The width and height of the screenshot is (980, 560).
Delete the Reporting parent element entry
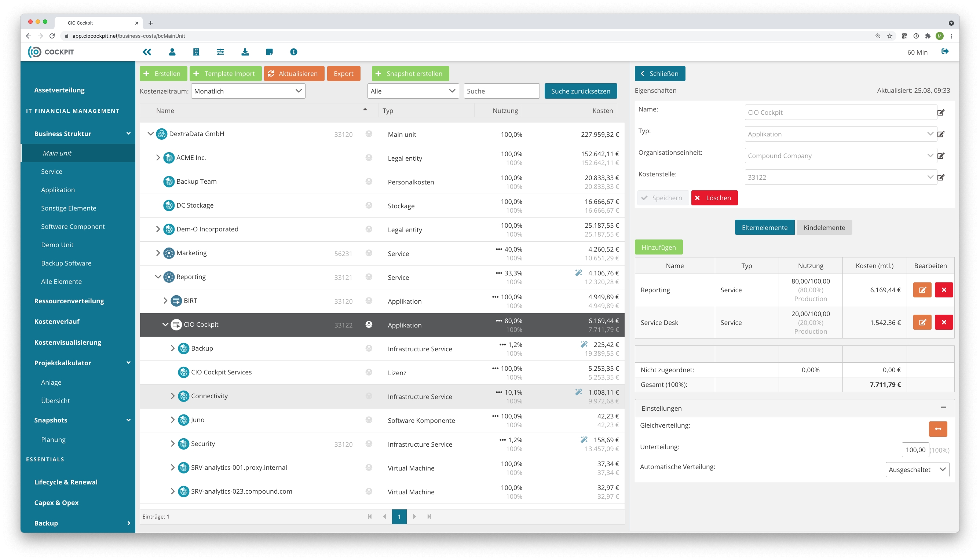[x=943, y=290]
